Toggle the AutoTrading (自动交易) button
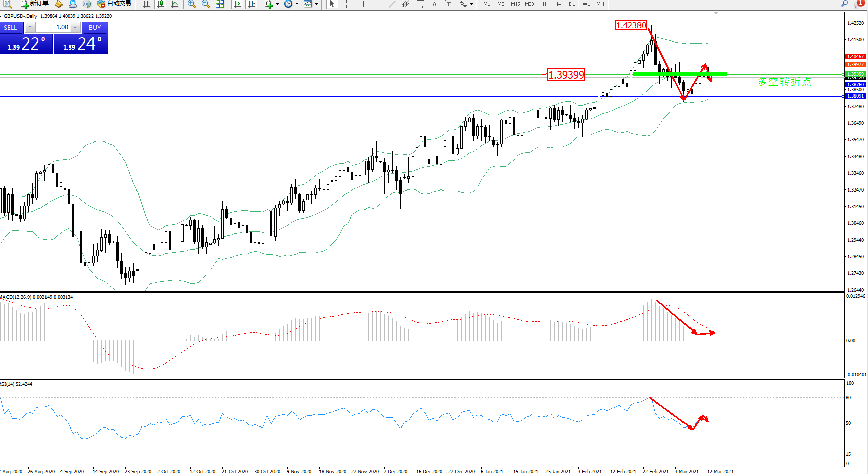Screen dimensions: 868x474 pos(114,4)
